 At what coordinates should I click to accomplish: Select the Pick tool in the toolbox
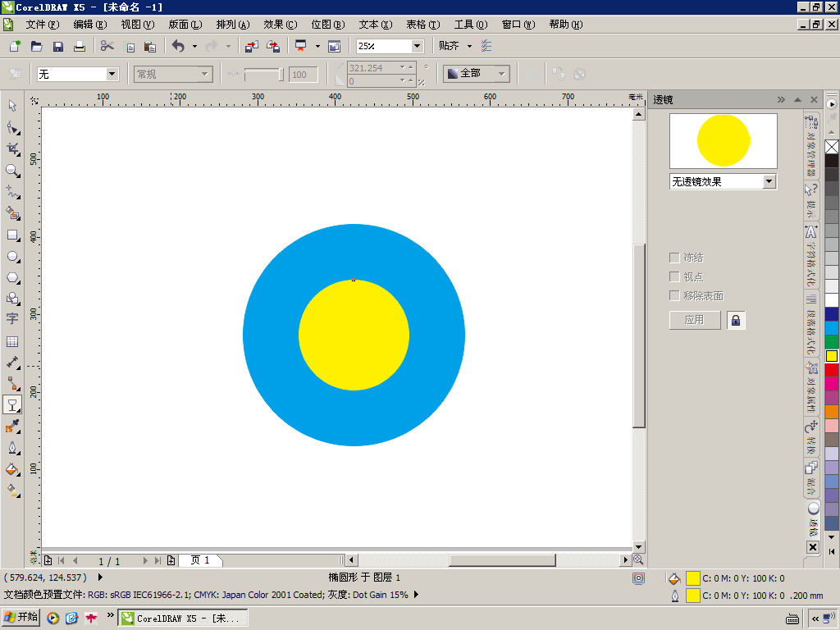tap(12, 106)
